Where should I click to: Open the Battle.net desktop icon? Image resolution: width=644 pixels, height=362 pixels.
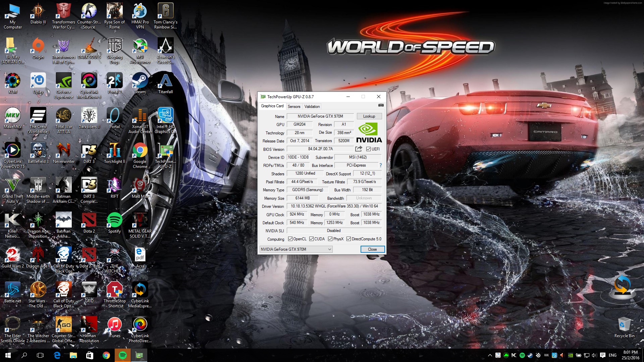click(13, 292)
